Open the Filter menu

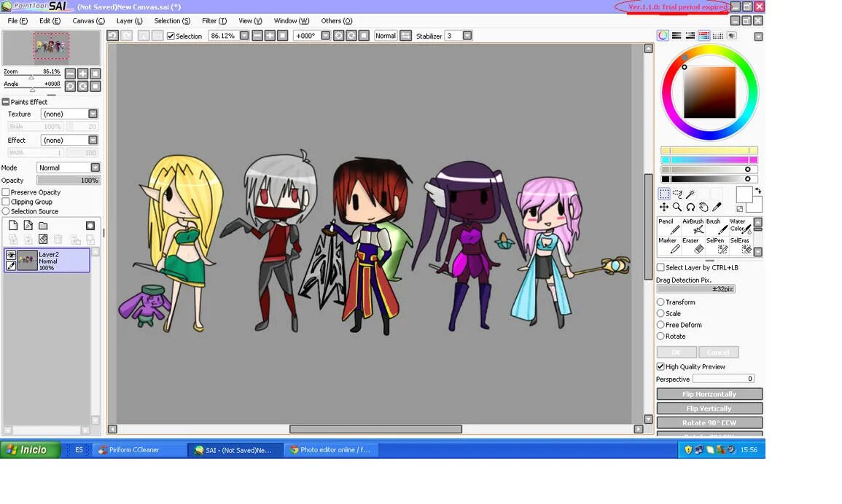pos(214,21)
